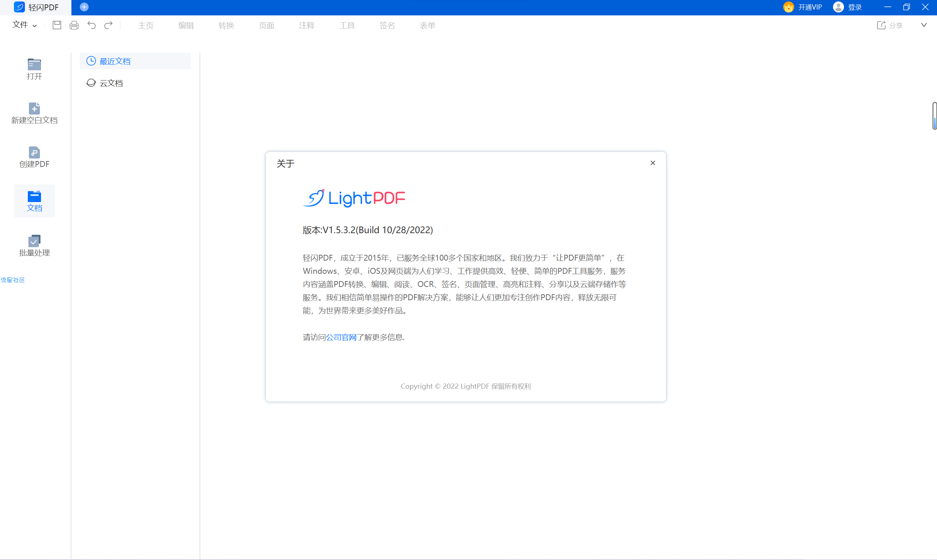Viewport: 937px width, 560px height.
Task: Click the vertical scrollbar thumb at right
Action: (x=934, y=116)
